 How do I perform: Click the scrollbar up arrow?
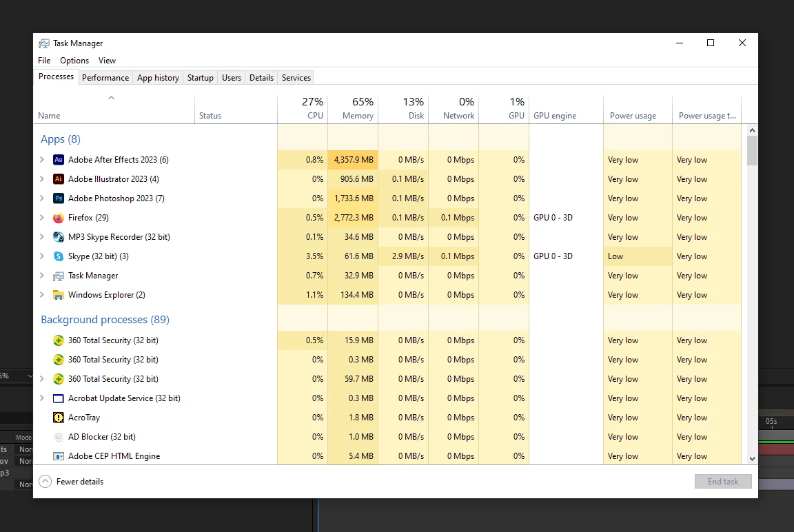pos(752,130)
